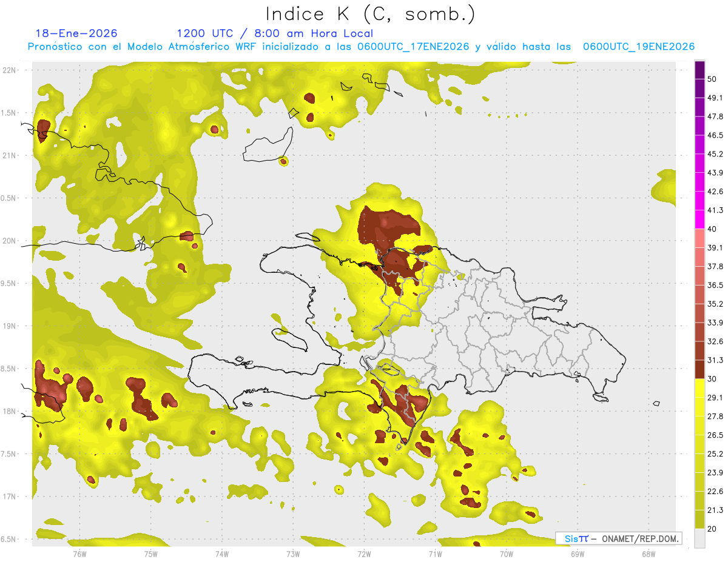Viewport: 728px width, 562px height.
Task: Click the "20" color scale value
Action: 712,529
